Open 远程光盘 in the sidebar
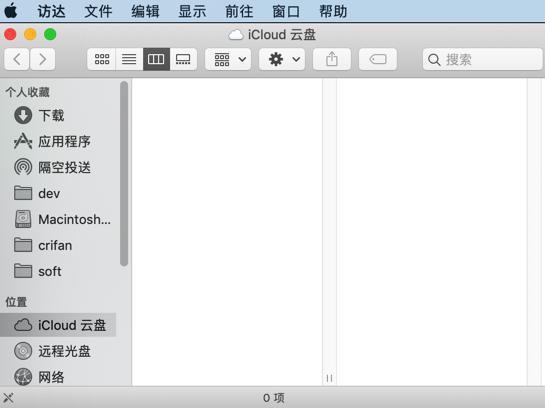 point(58,351)
